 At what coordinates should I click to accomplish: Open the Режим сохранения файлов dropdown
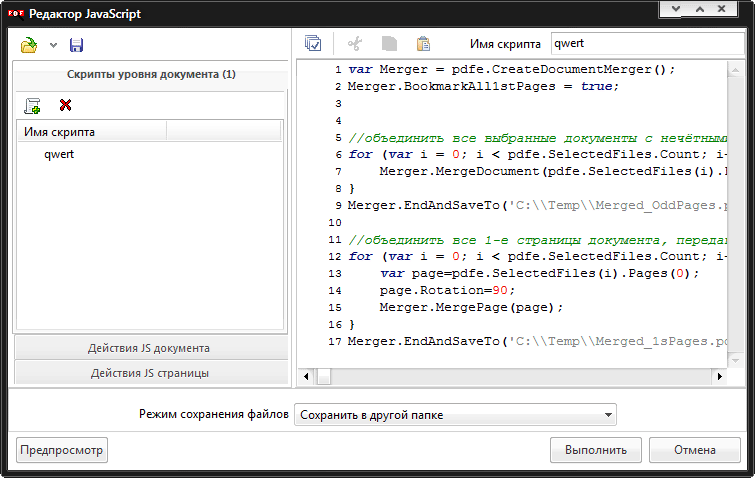[x=455, y=414]
